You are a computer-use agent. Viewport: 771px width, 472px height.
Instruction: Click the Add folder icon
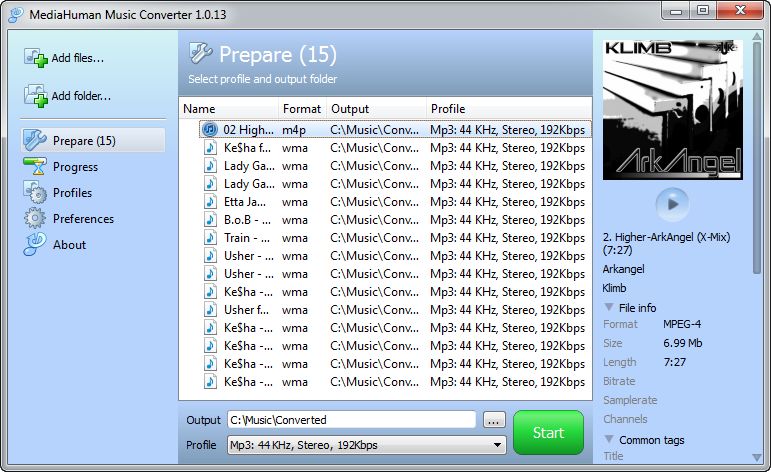tap(36, 95)
